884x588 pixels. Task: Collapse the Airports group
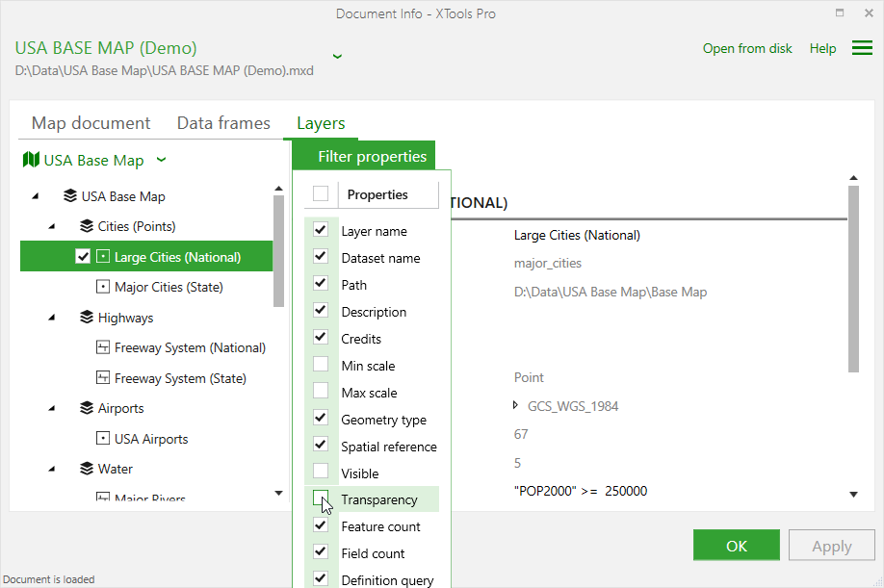(x=52, y=408)
